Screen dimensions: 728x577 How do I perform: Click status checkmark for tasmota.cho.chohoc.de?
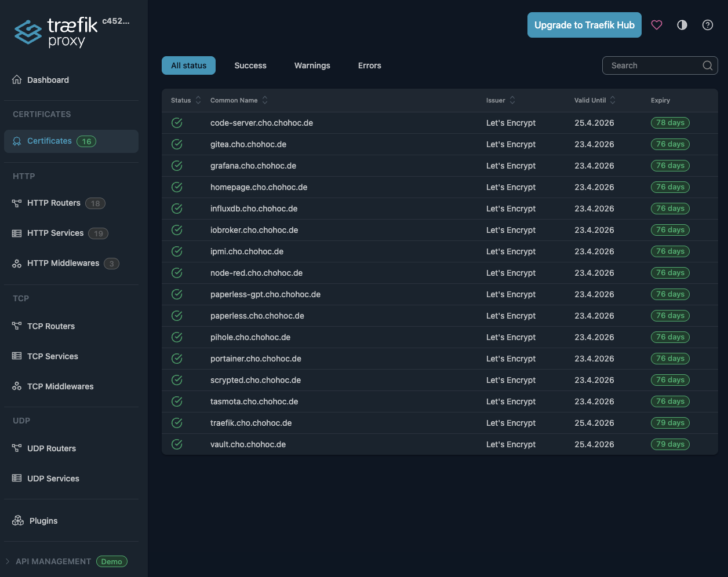(177, 401)
